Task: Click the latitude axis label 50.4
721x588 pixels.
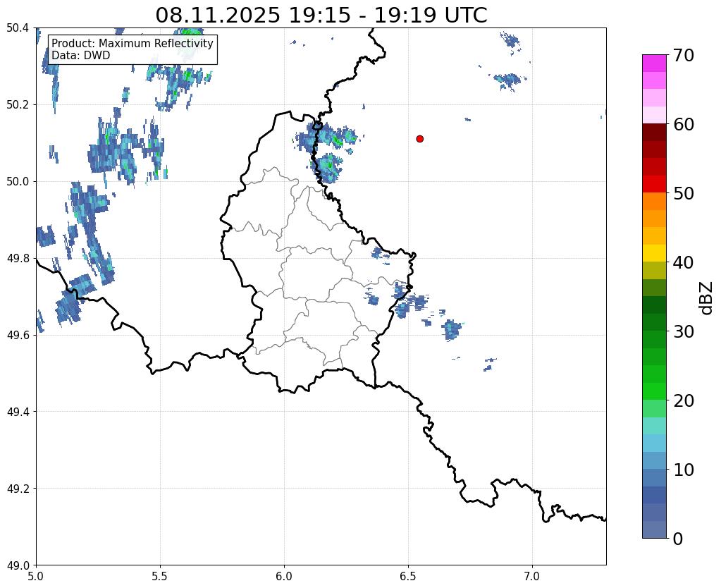Action: pos(18,28)
